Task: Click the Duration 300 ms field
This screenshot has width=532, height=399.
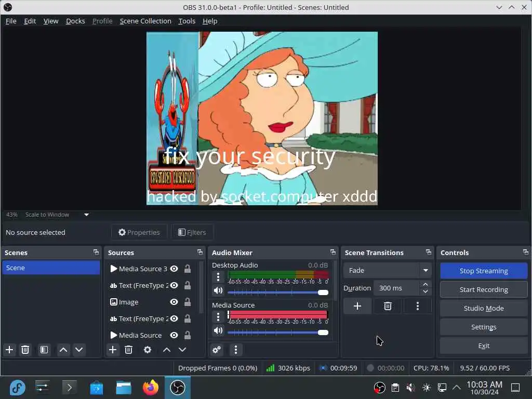Action: point(397,288)
